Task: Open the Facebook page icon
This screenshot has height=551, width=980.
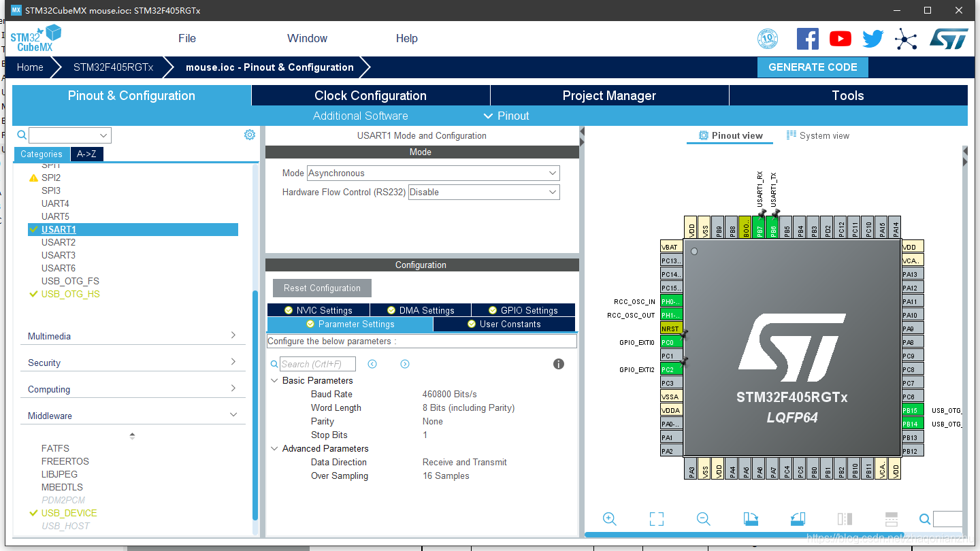Action: pyautogui.click(x=807, y=39)
